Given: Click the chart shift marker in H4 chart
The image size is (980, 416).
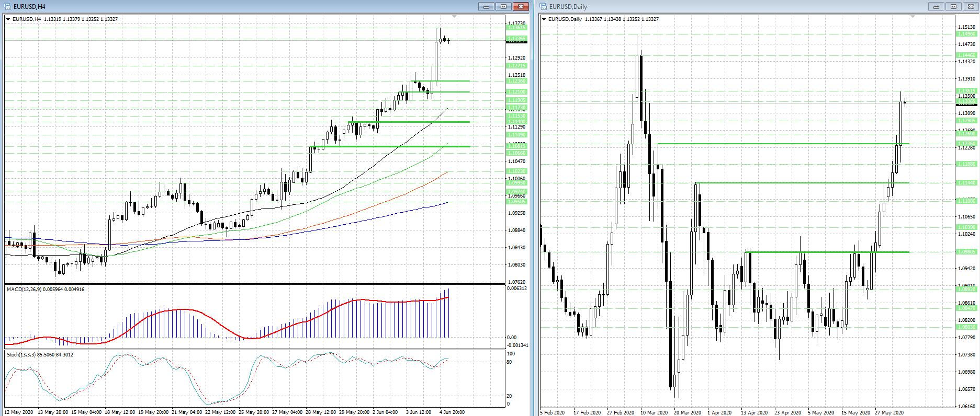Looking at the screenshot, I should [454, 17].
